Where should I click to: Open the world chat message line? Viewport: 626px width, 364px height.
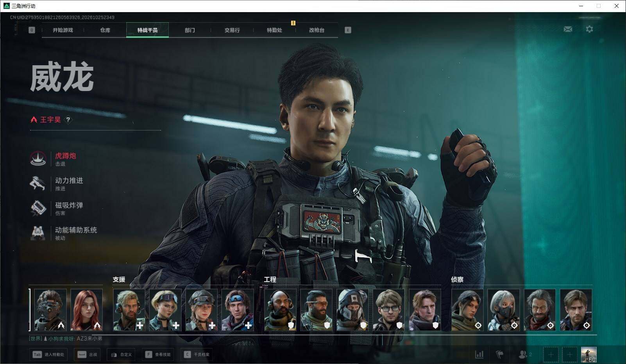66,339
